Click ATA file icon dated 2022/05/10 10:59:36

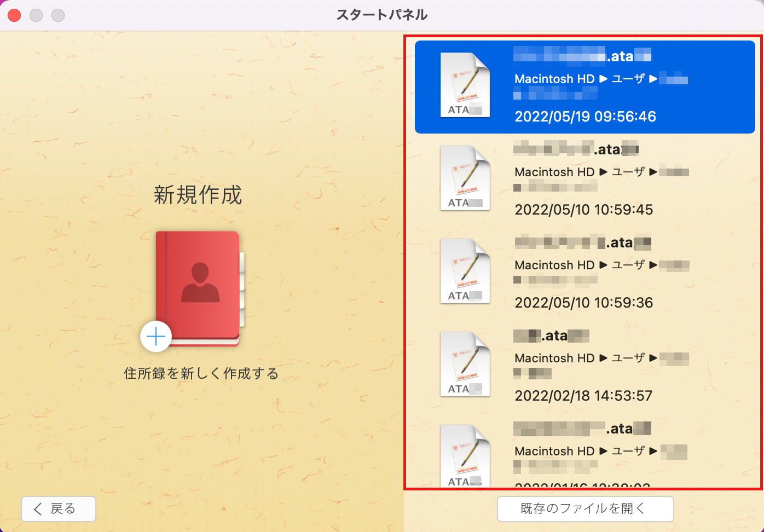coord(465,271)
